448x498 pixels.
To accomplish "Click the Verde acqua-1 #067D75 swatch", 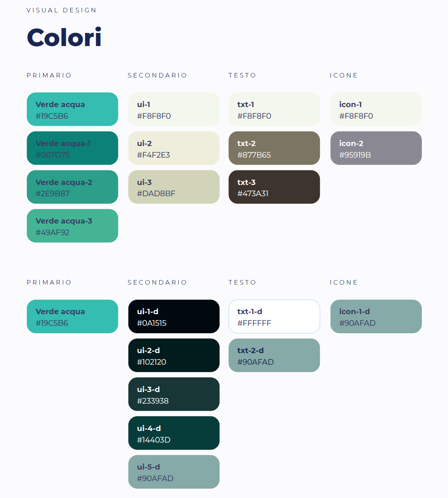I will click(72, 148).
